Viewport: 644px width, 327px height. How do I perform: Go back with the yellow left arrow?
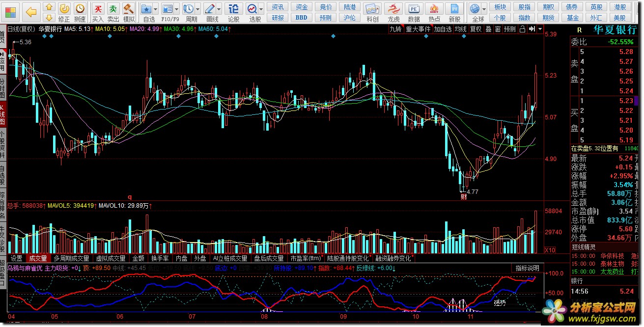[x=31, y=12]
